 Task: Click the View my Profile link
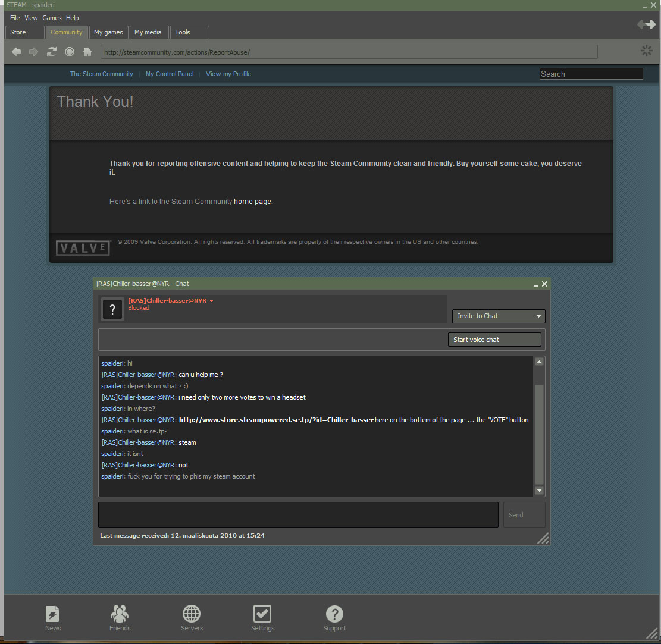pos(228,74)
